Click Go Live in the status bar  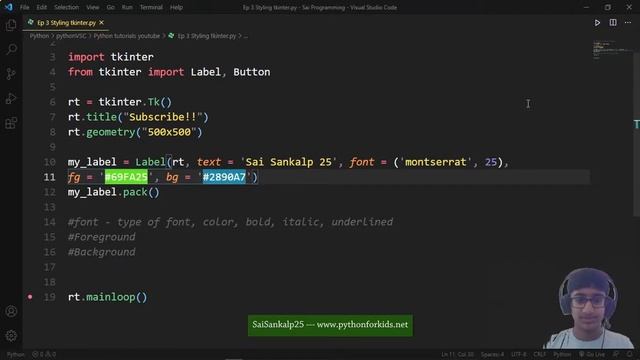coord(592,354)
